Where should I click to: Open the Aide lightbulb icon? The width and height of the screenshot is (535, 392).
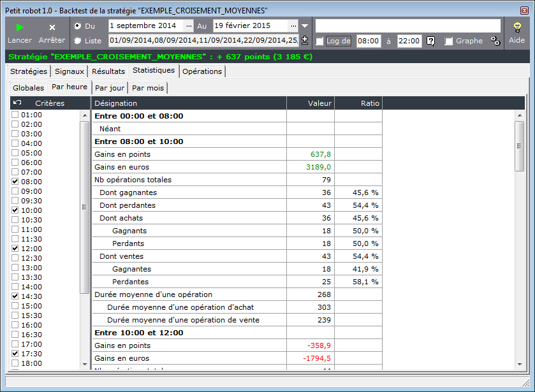517,27
